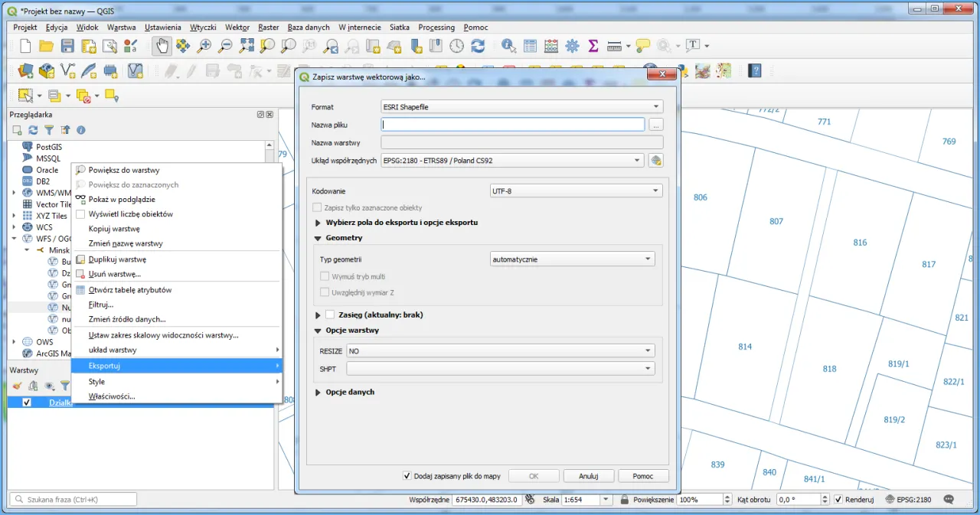Enable the Zasięg extent checkbox

click(330, 315)
